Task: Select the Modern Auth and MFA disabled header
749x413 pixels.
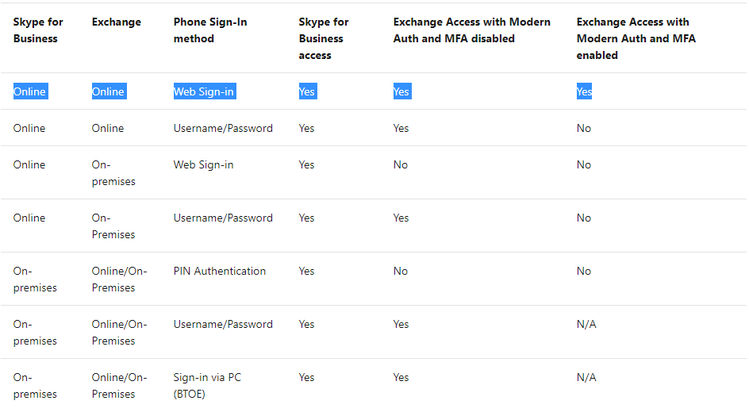Action: (471, 30)
